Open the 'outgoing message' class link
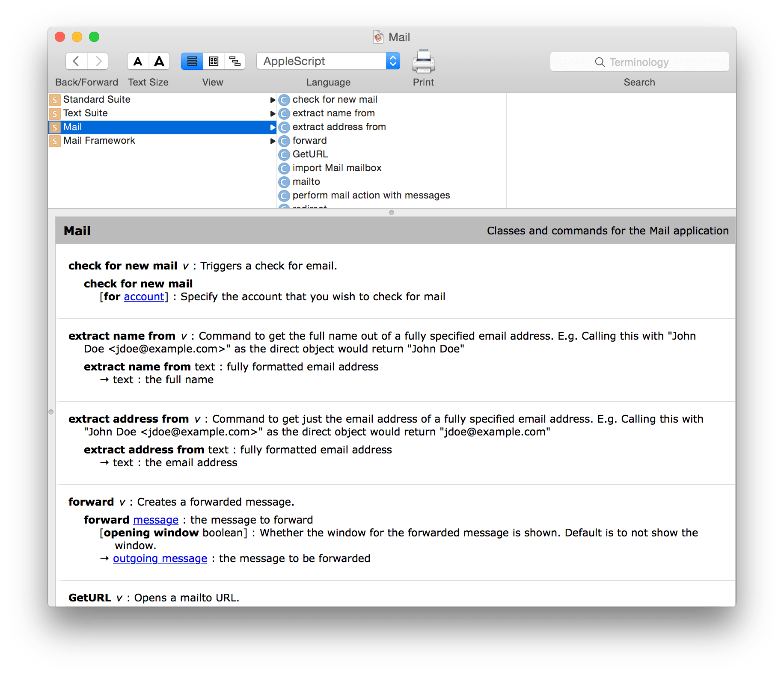The height and width of the screenshot is (675, 784). 160,559
